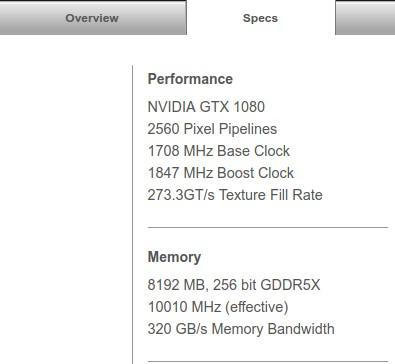Click the divider line below Memory specs

tap(268, 361)
